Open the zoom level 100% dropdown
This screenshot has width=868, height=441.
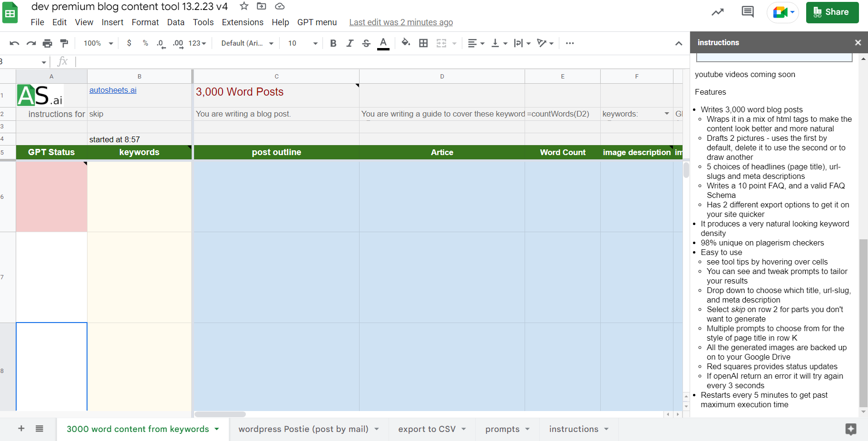click(x=98, y=43)
